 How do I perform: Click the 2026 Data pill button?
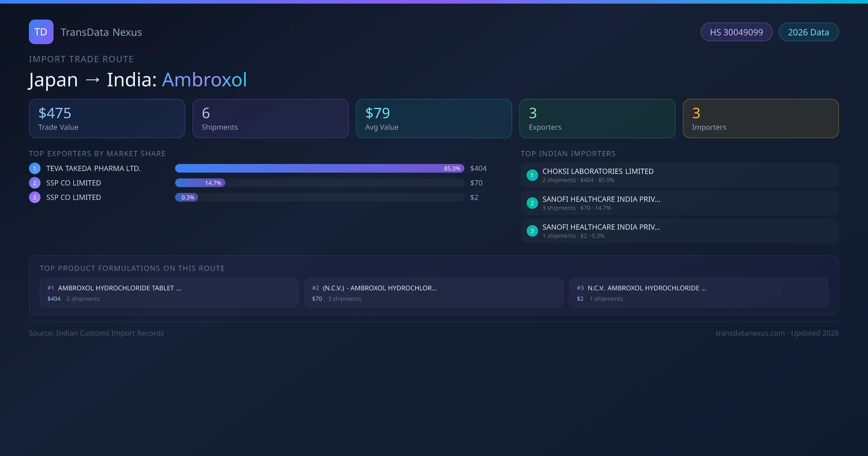point(808,32)
